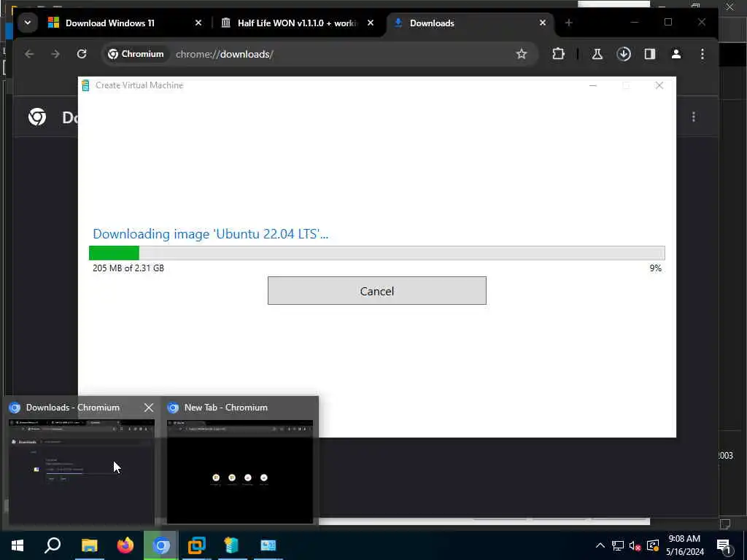The height and width of the screenshot is (560, 747).
Task: Open a new browser tab
Action: 568,23
